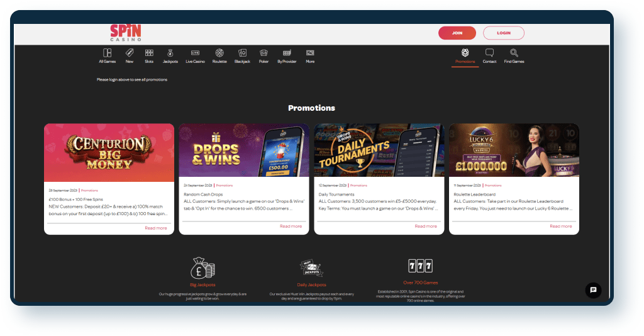Click the JOIN button
This screenshot has height=336, width=644.
click(457, 33)
